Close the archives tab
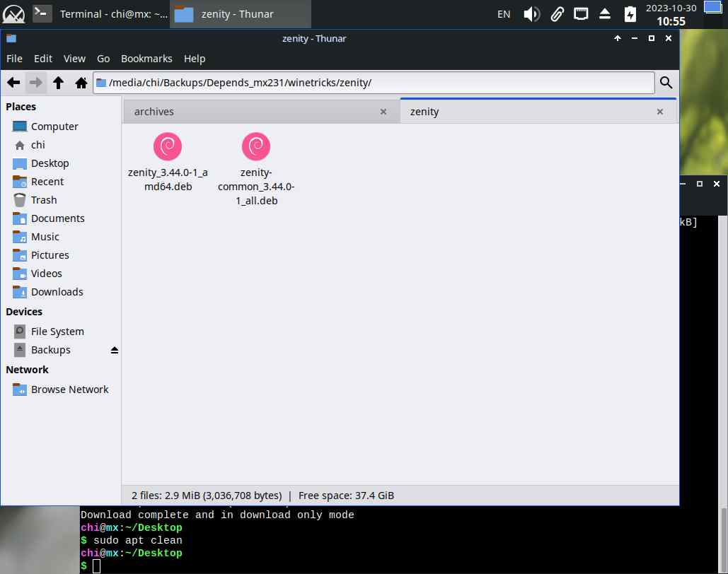The height and width of the screenshot is (574, 728). (383, 112)
